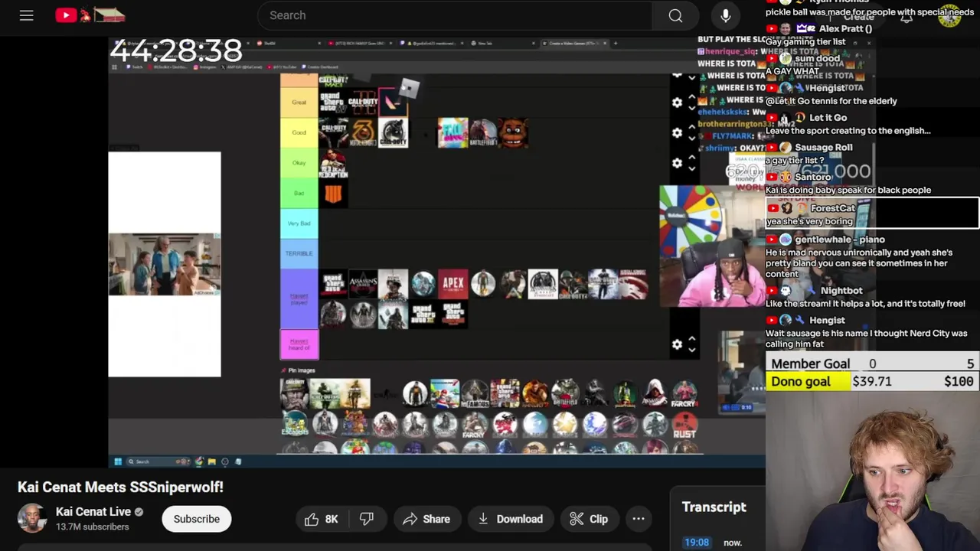Jump to transcript timestamp 19:08
The width and height of the screenshot is (980, 551).
point(697,543)
